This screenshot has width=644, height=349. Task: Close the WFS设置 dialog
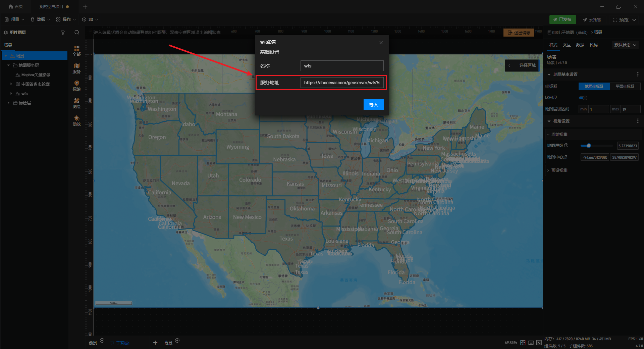[381, 43]
